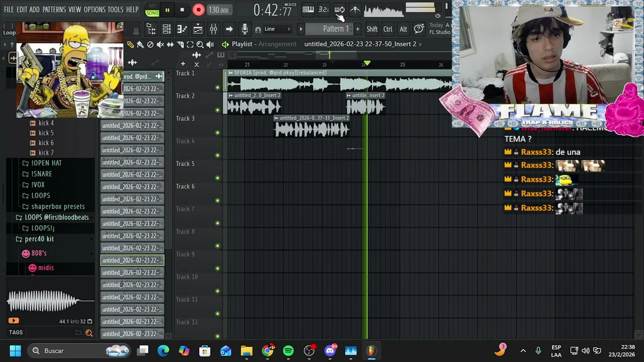This screenshot has width=644, height=362.
Task: Click the Record button
Action: pos(198,10)
